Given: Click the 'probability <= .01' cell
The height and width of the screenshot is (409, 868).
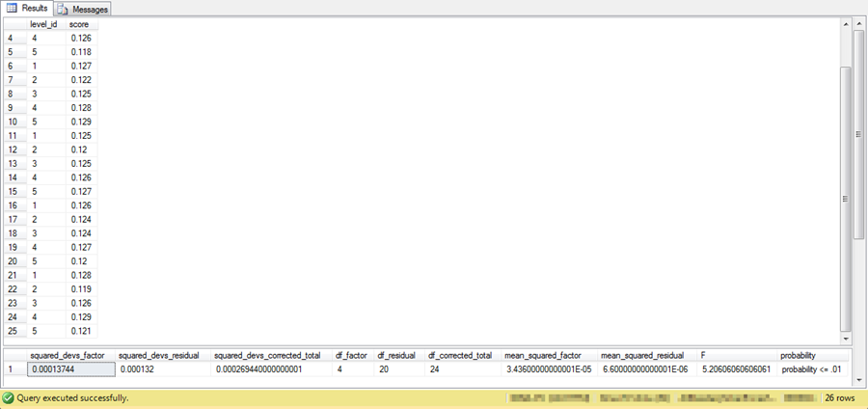Looking at the screenshot, I should [x=812, y=369].
